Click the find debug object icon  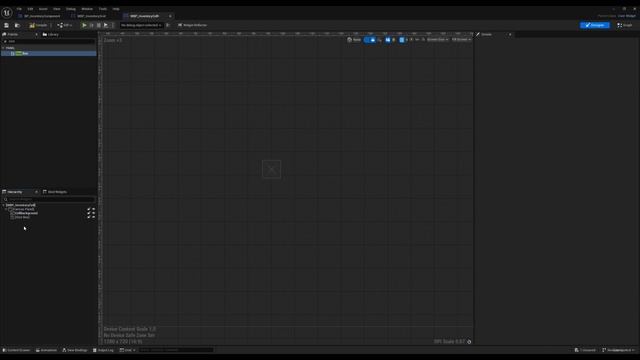(168, 25)
